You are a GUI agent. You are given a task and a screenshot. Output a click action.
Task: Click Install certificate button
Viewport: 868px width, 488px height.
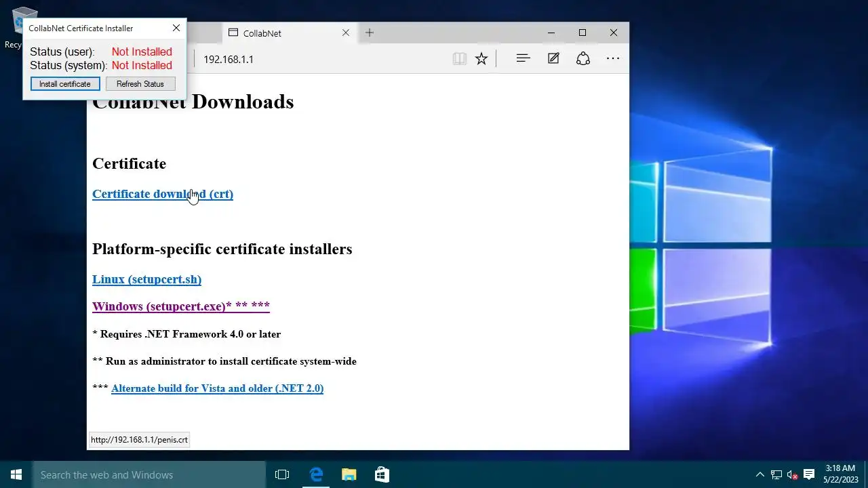[65, 83]
